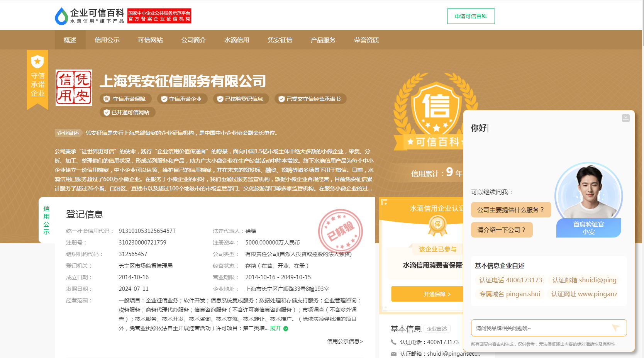644x358 pixels.
Task: Click the 企业可信百科 water drop logo
Action: (62, 15)
